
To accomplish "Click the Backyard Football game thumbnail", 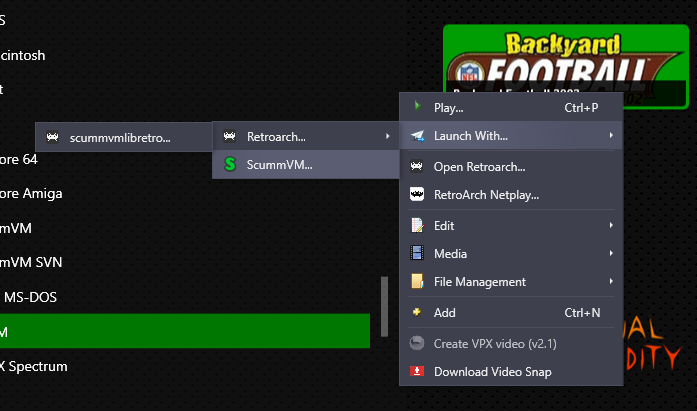I will (x=565, y=67).
